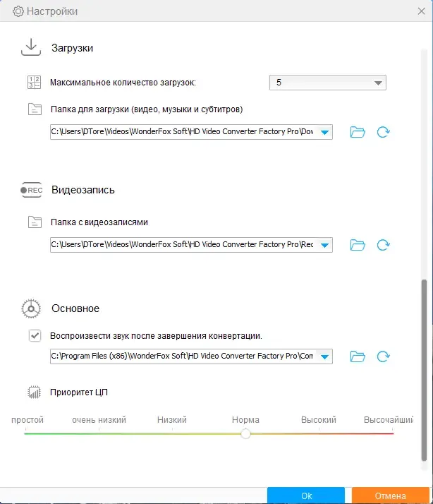Set CPU priority to очень низкий
This screenshot has height=504, width=433.
[x=99, y=433]
